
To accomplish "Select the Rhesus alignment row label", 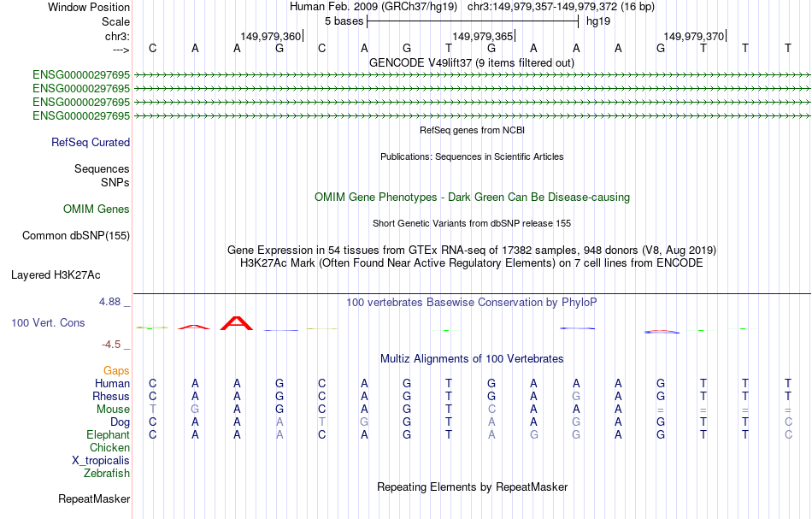I will (x=111, y=396).
